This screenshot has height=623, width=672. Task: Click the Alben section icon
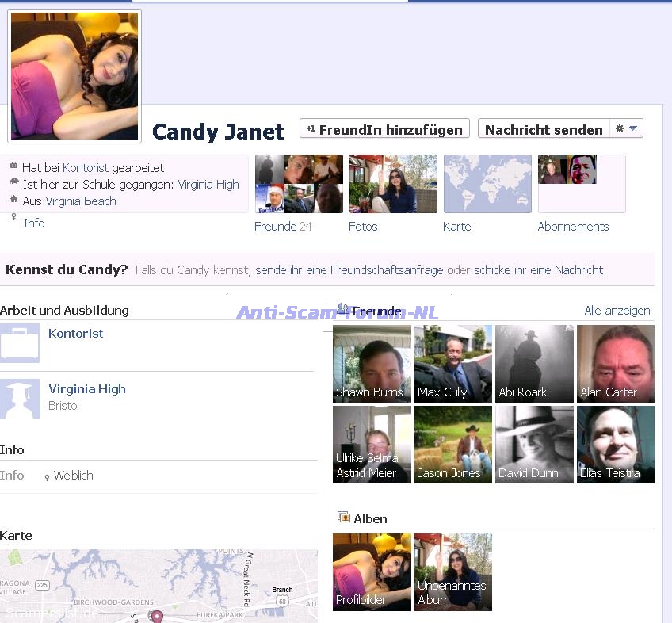(343, 518)
